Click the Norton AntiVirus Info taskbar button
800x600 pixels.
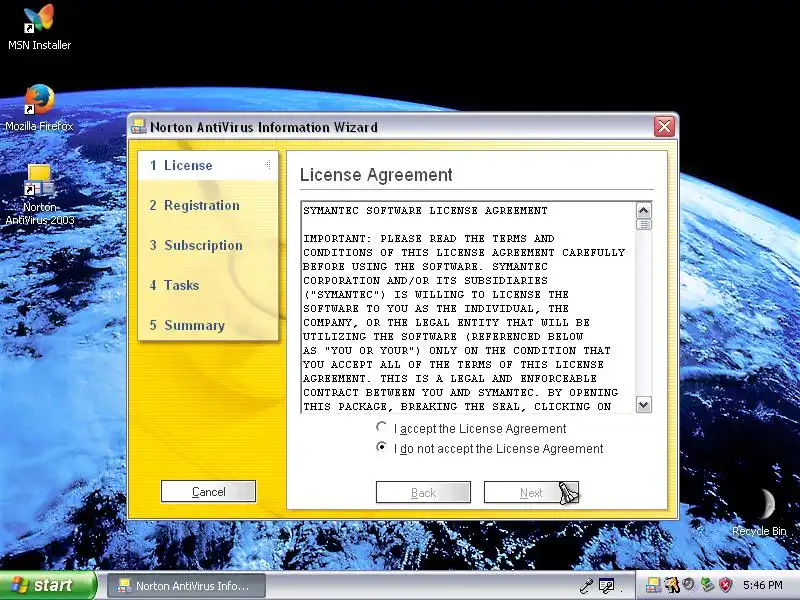tap(186, 586)
